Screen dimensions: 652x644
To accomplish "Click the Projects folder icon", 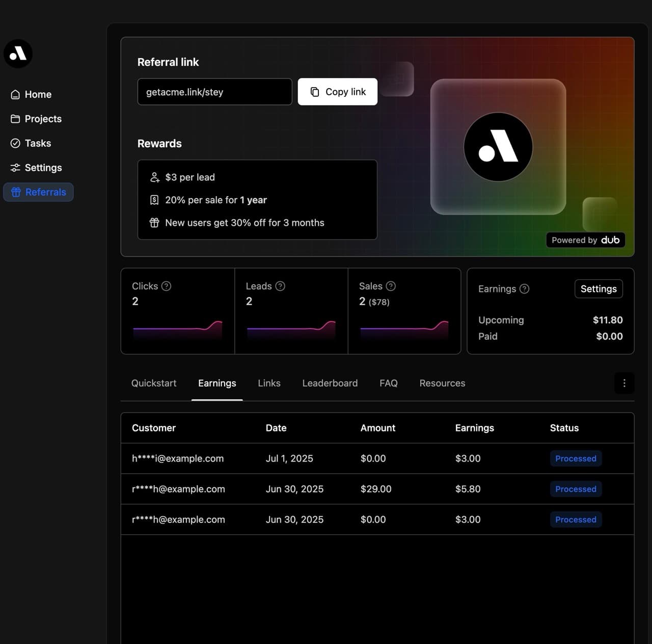I will (15, 119).
